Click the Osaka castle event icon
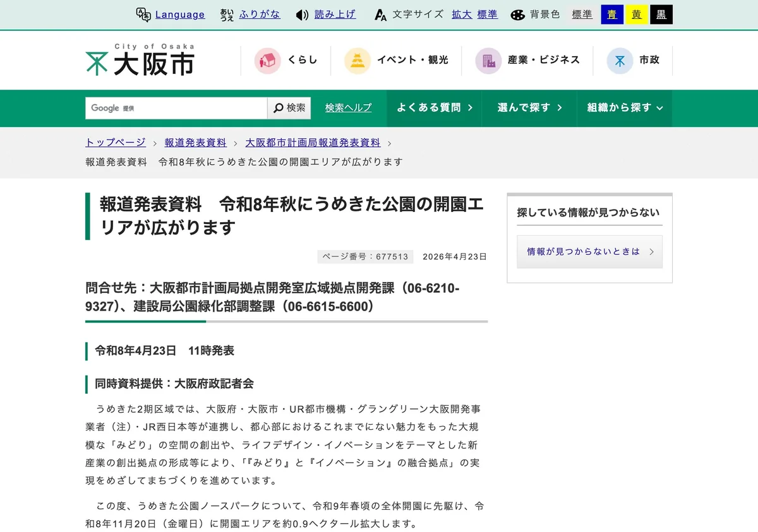The width and height of the screenshot is (758, 532). (x=358, y=61)
